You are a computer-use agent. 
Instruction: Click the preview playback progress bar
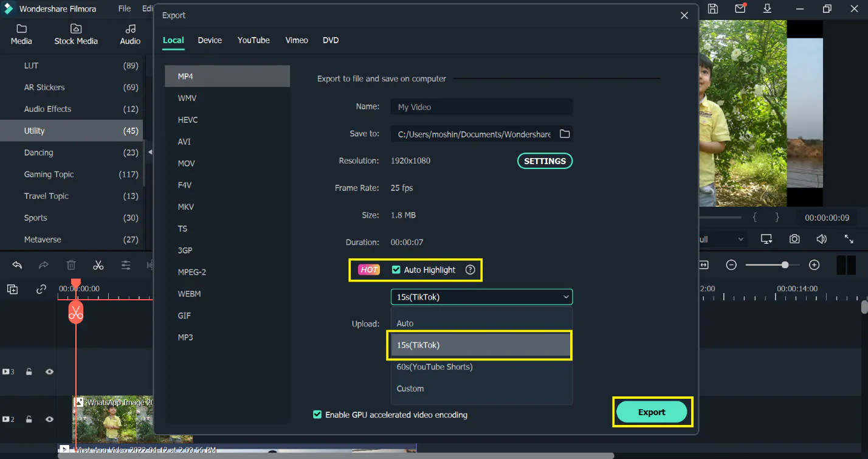point(720,217)
